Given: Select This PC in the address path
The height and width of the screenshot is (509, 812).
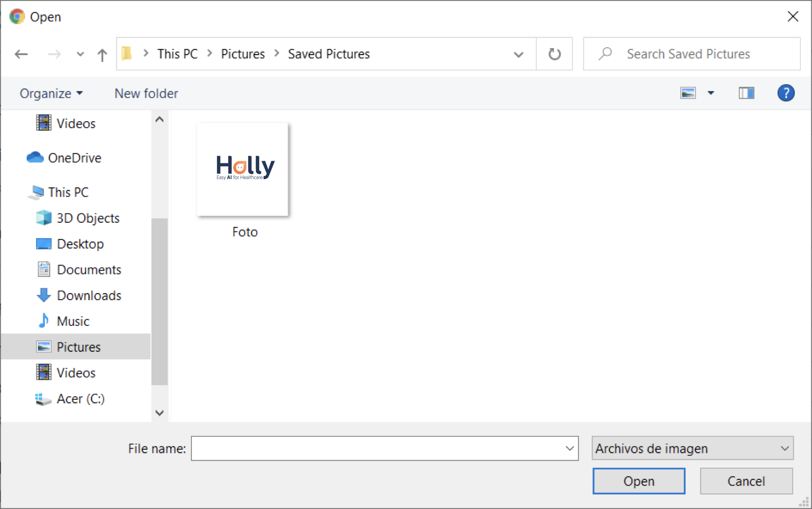Looking at the screenshot, I should [x=177, y=54].
